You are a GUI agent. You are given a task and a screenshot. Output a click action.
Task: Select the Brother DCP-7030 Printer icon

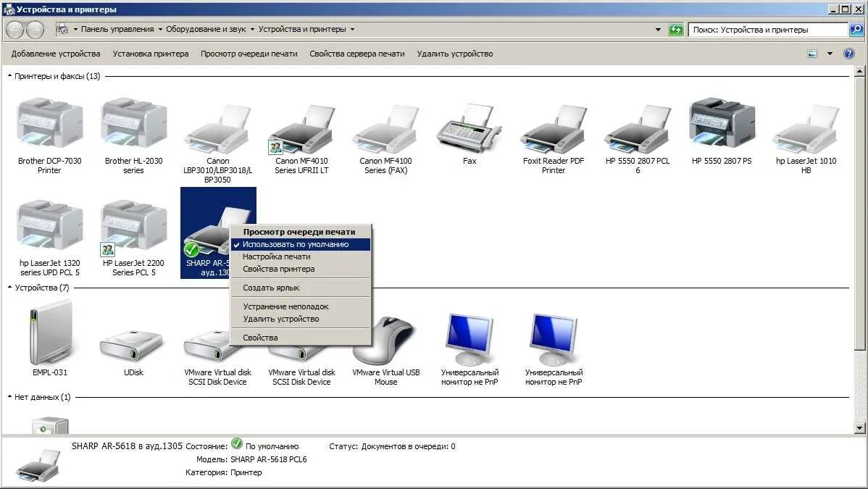(50, 123)
